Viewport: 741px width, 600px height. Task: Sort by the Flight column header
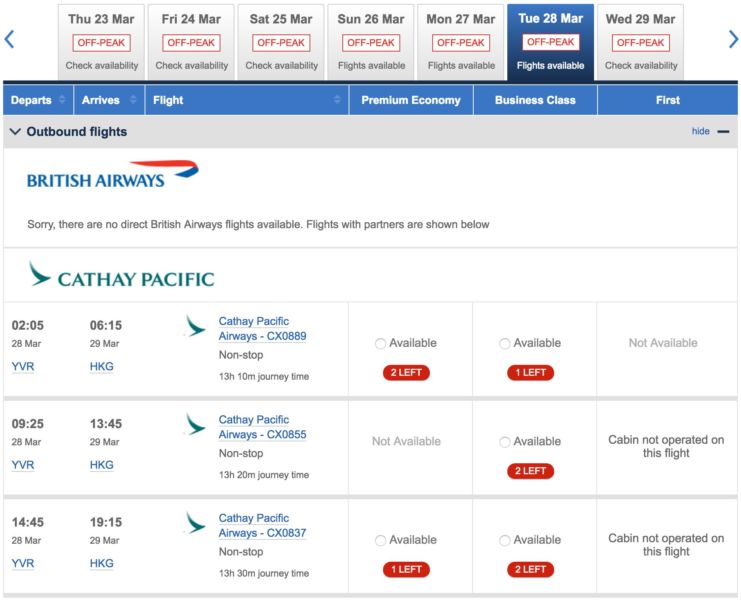pos(247,100)
